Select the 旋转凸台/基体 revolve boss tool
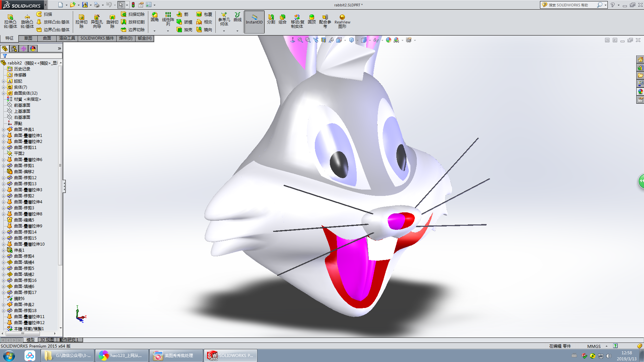This screenshot has height=362, width=644. point(27,21)
